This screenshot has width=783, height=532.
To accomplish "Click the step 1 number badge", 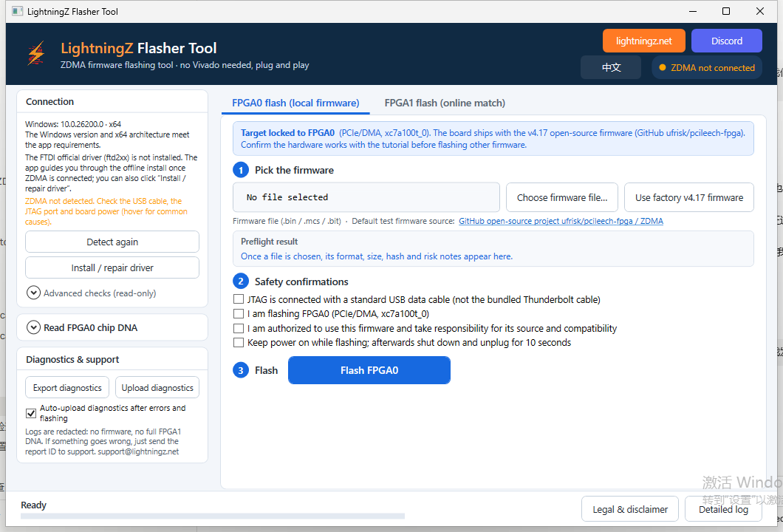I will coord(241,171).
